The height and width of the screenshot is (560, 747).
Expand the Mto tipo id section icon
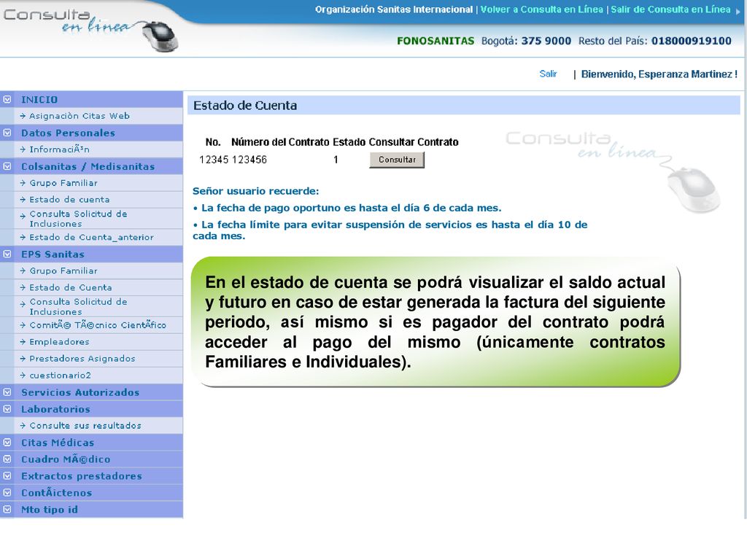7,510
